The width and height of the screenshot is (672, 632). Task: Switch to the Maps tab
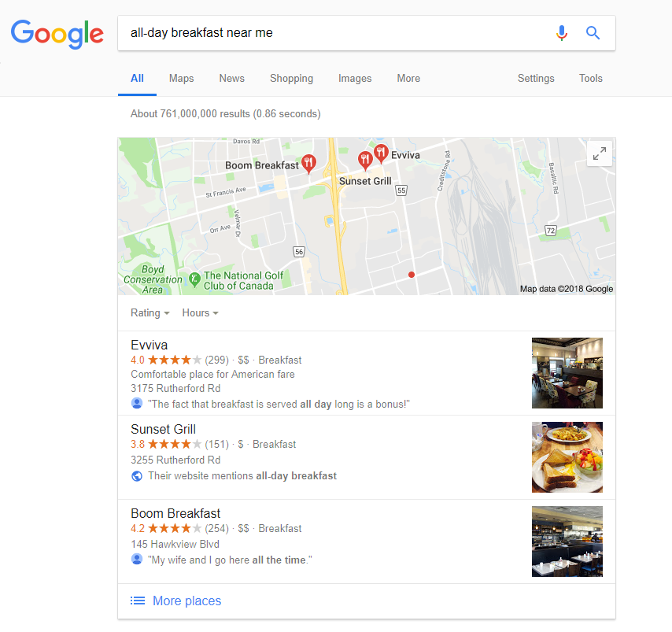click(181, 79)
